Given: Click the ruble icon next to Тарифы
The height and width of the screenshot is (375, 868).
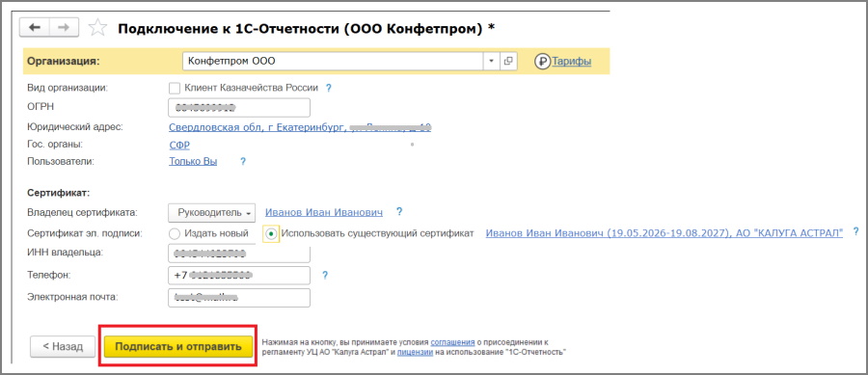Looking at the screenshot, I should click(x=542, y=62).
